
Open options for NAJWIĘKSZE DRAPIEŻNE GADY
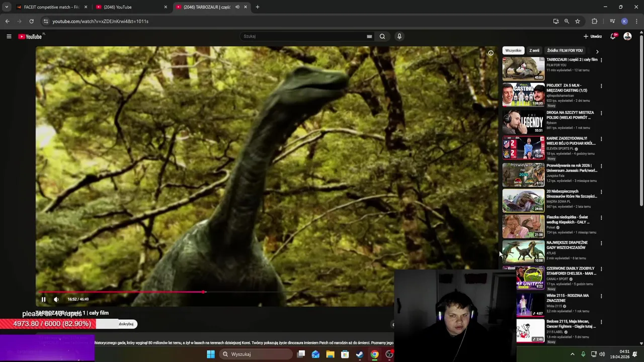(x=601, y=243)
